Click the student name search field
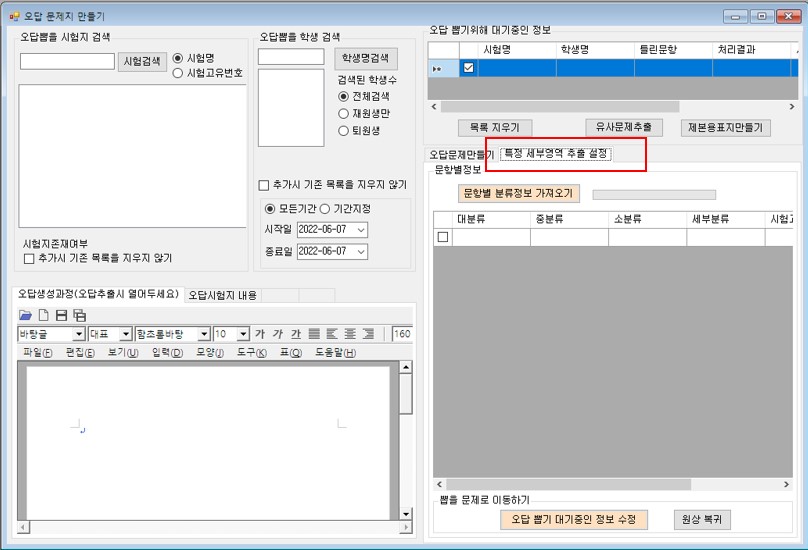The height and width of the screenshot is (550, 808). pos(291,57)
